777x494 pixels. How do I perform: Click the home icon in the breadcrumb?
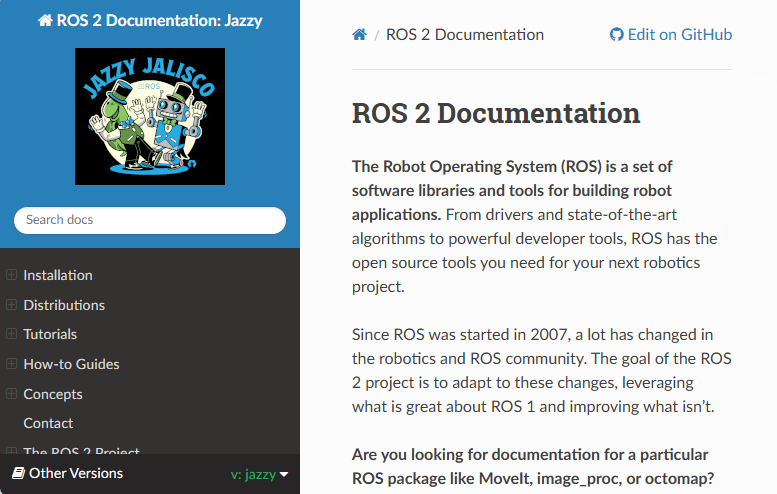tap(359, 35)
